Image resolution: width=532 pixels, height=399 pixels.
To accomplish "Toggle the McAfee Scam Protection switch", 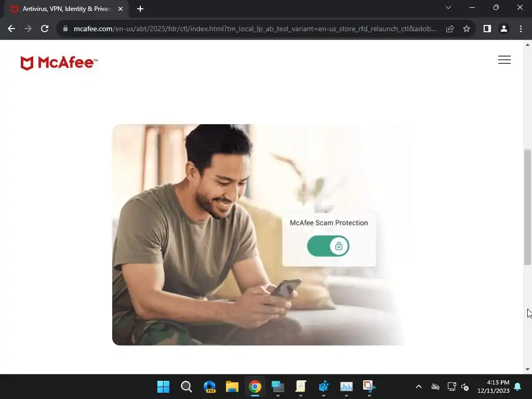I will click(x=328, y=246).
